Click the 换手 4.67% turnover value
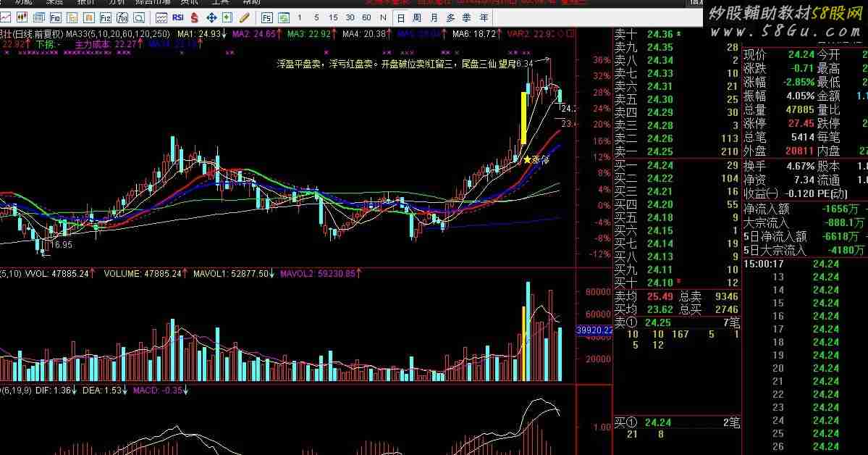 click(x=779, y=166)
